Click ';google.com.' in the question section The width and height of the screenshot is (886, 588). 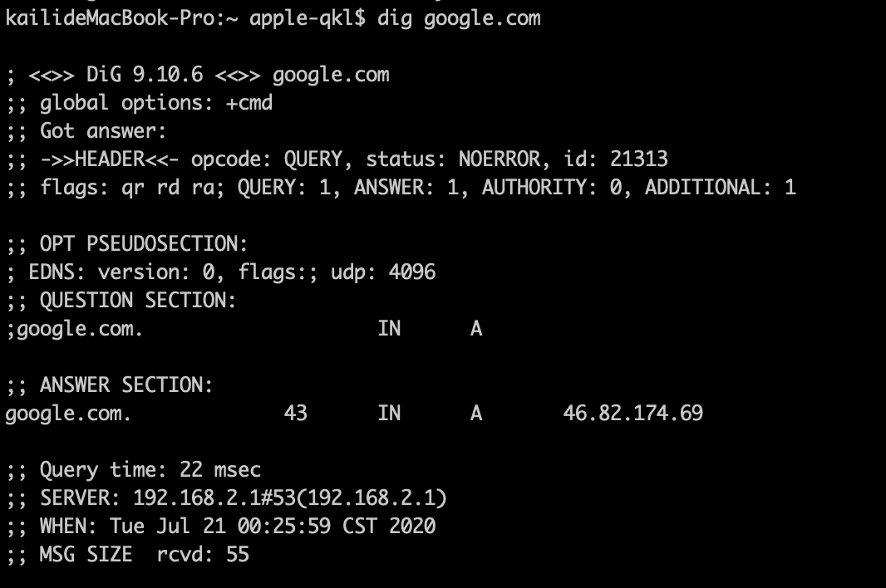point(75,329)
